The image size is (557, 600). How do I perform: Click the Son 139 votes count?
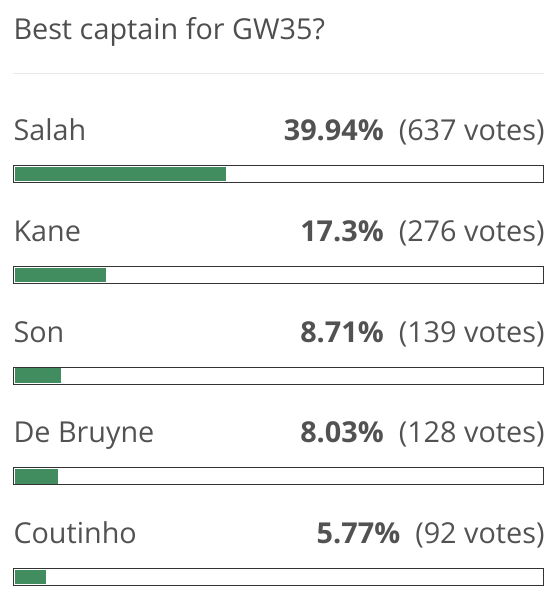471,332
